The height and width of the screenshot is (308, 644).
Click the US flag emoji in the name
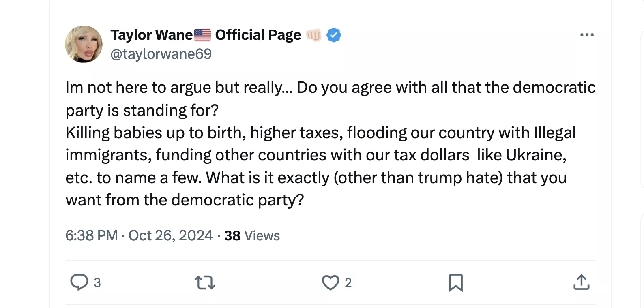(202, 35)
